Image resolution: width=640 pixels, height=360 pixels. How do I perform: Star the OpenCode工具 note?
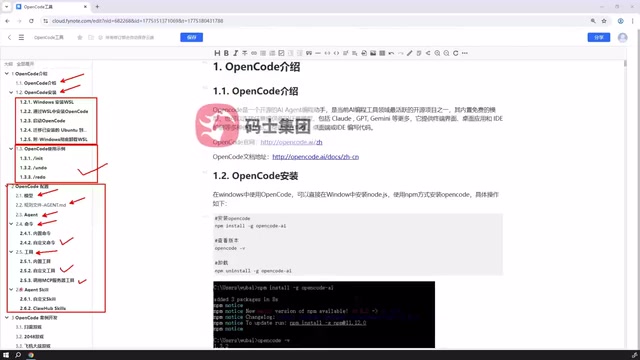pos(80,37)
